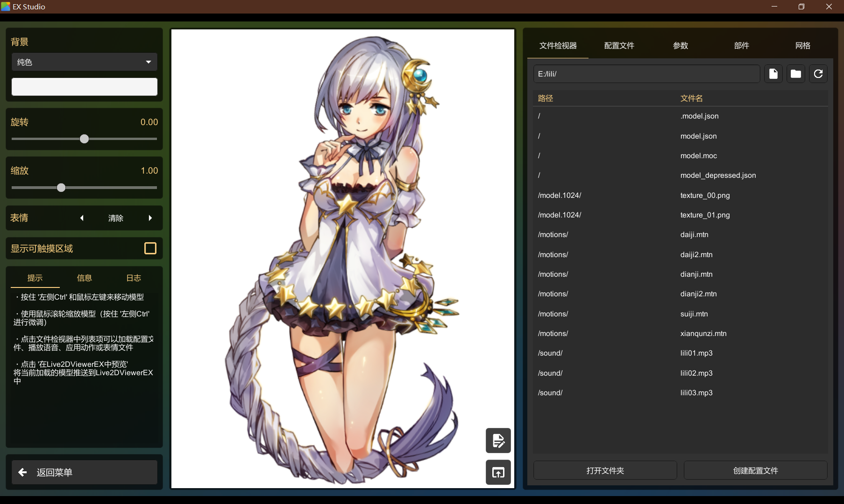Open the 部件 tab
The width and height of the screenshot is (844, 504).
(741, 46)
